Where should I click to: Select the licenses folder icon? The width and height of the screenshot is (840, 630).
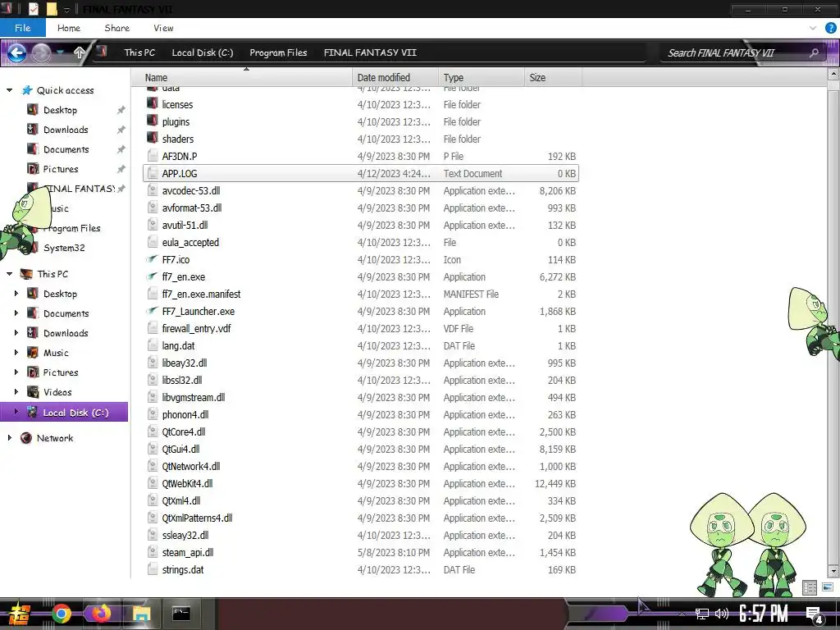click(153, 104)
